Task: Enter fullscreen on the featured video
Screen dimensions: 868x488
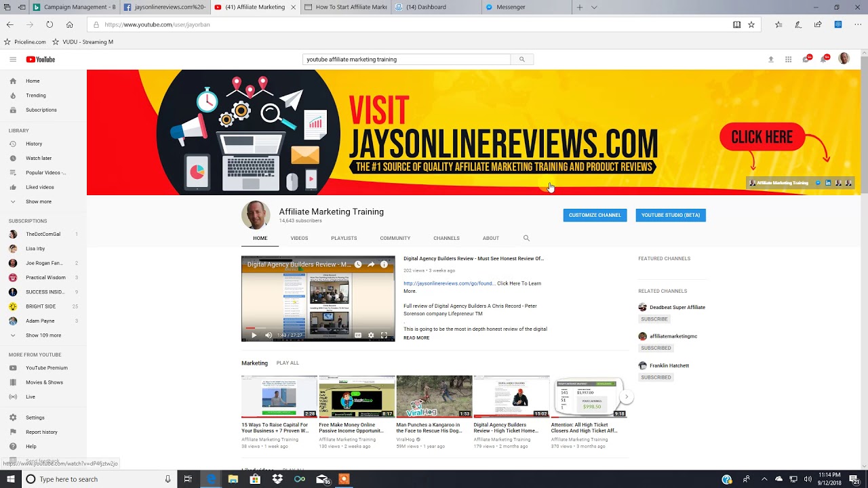Action: pyautogui.click(x=384, y=335)
